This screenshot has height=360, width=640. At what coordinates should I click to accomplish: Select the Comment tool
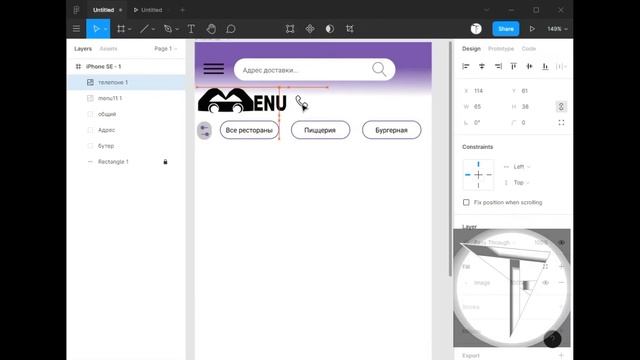(231, 29)
